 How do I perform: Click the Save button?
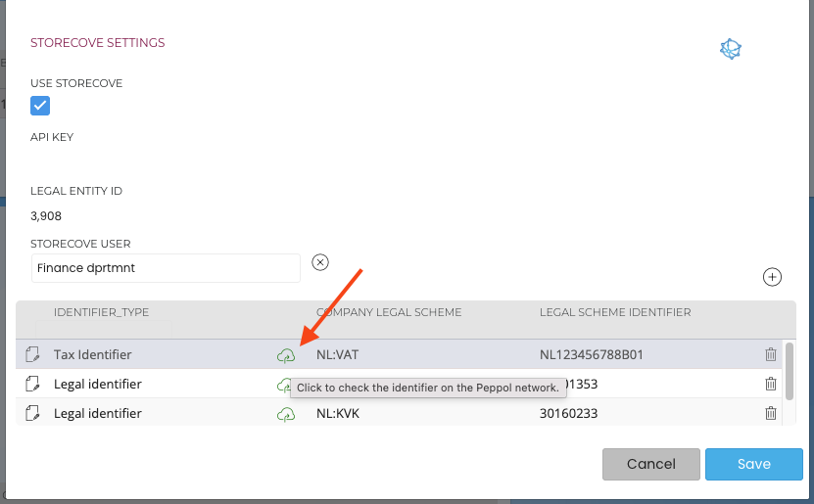[x=754, y=464]
